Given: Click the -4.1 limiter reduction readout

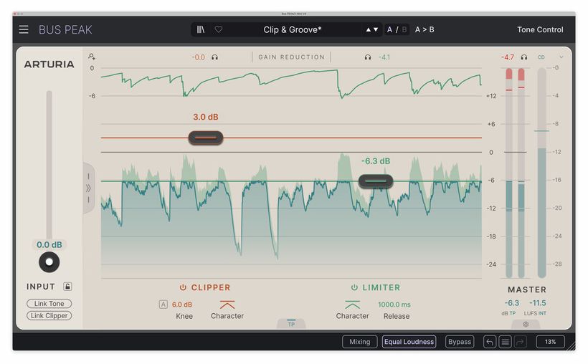Looking at the screenshot, I should click(x=384, y=57).
